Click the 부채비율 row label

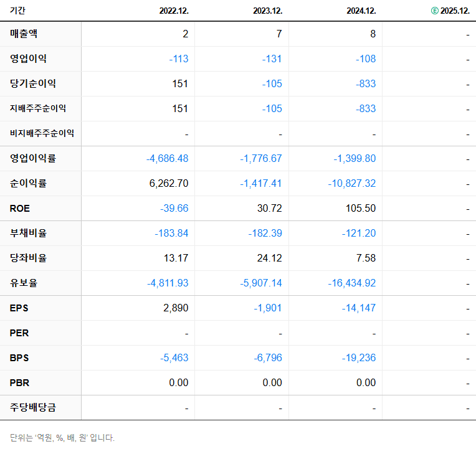(x=28, y=233)
